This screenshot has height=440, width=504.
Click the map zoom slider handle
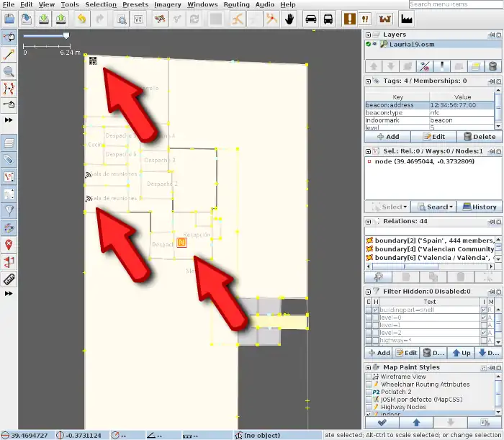[x=66, y=35]
